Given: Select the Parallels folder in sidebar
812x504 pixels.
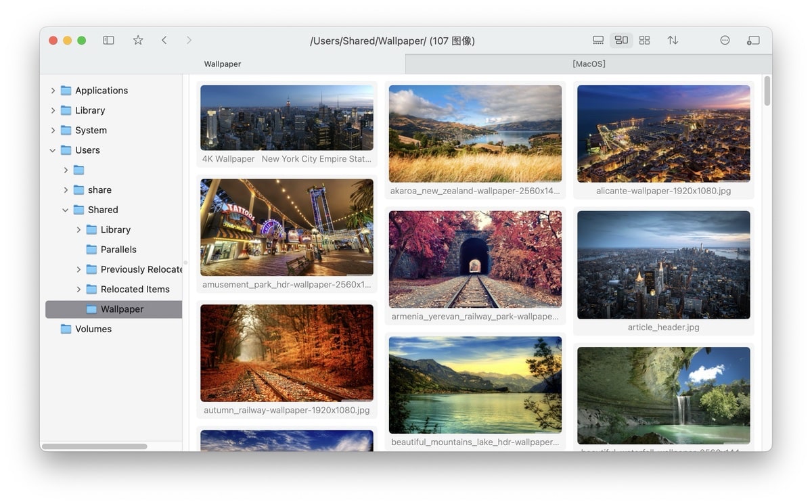Looking at the screenshot, I should pyautogui.click(x=119, y=249).
